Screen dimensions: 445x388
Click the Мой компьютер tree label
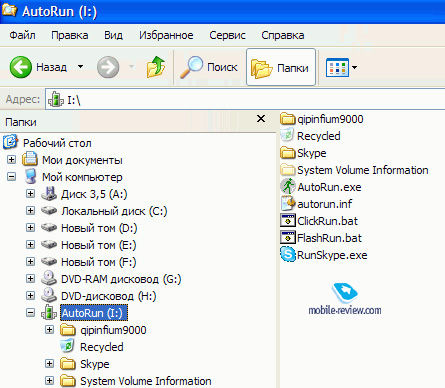pyautogui.click(x=82, y=177)
